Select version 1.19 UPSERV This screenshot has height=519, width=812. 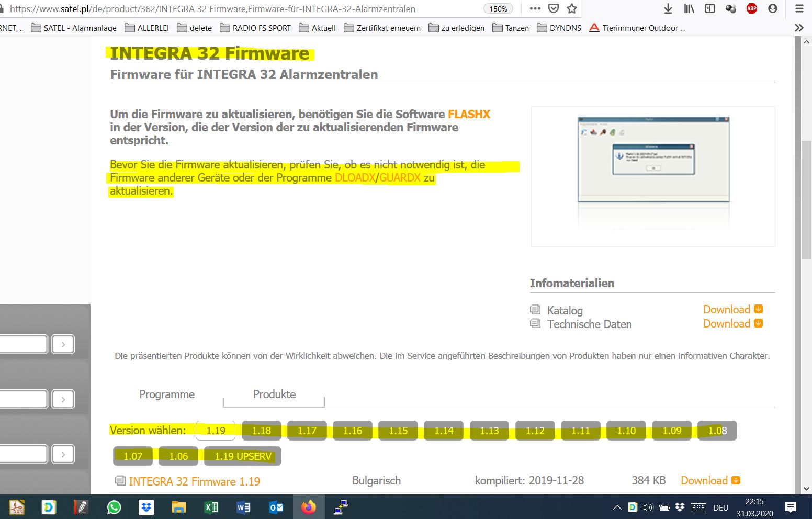click(243, 456)
